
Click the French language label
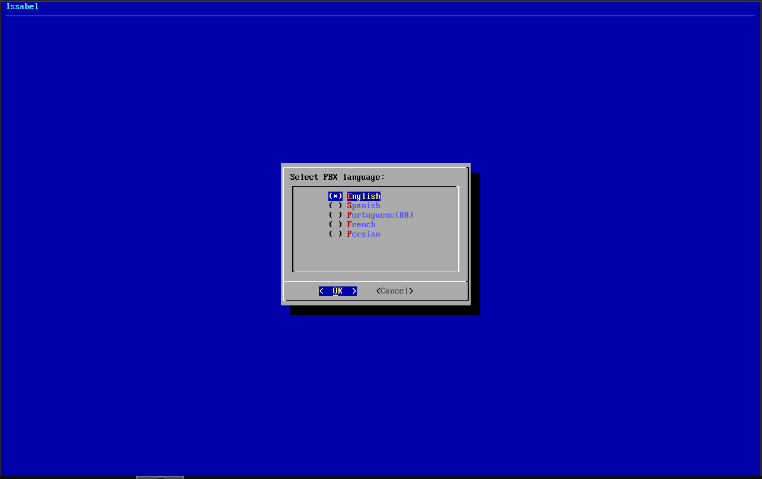coord(362,224)
